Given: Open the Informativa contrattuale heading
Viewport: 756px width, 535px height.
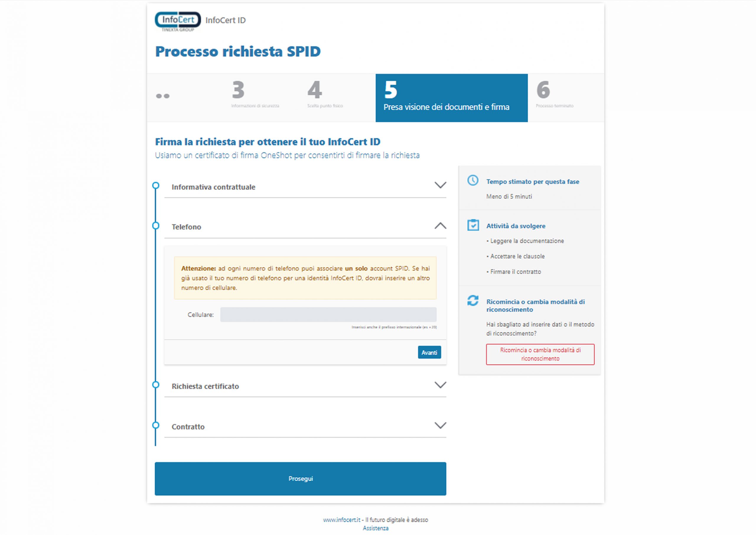Looking at the screenshot, I should click(x=214, y=187).
